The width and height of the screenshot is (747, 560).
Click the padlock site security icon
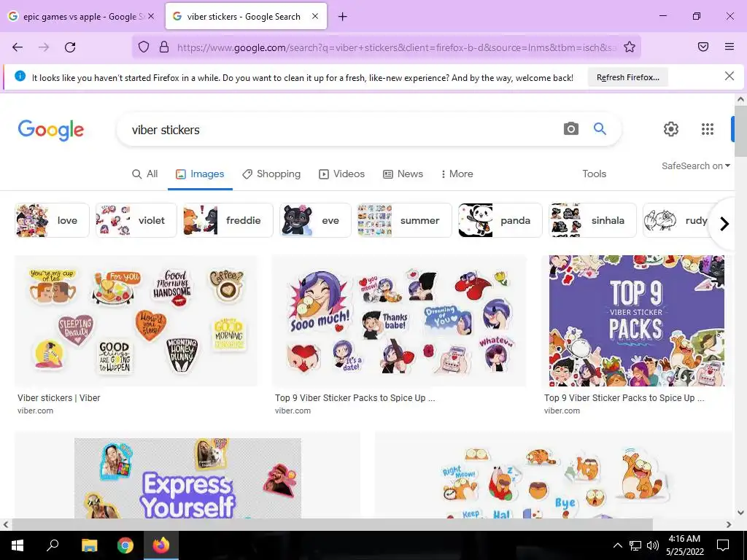click(164, 47)
